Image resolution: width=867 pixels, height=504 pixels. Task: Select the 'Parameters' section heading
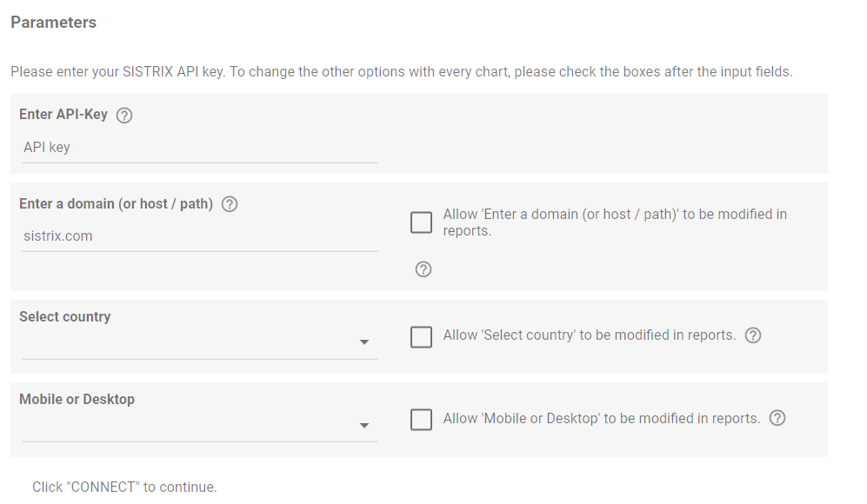pos(54,22)
